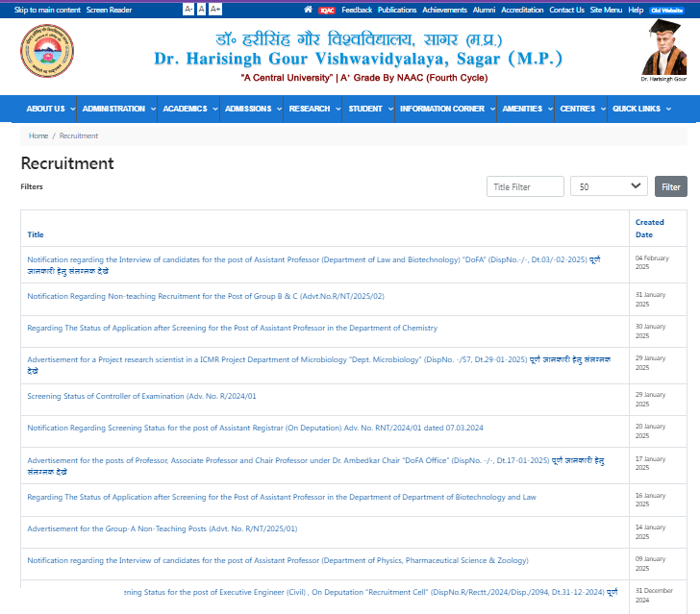Viewport: 700px width, 614px height.
Task: Click the Title Filter input field
Action: pyautogui.click(x=525, y=186)
